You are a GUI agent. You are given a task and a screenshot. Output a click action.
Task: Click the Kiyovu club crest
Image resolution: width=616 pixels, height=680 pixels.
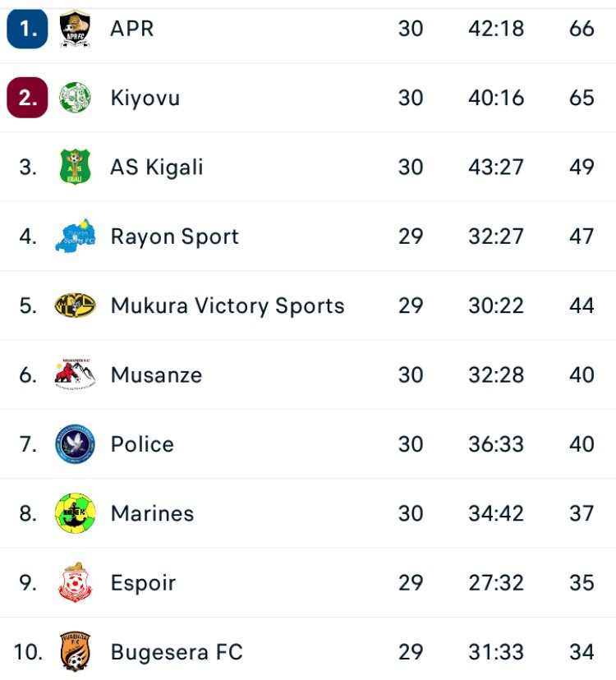[76, 98]
